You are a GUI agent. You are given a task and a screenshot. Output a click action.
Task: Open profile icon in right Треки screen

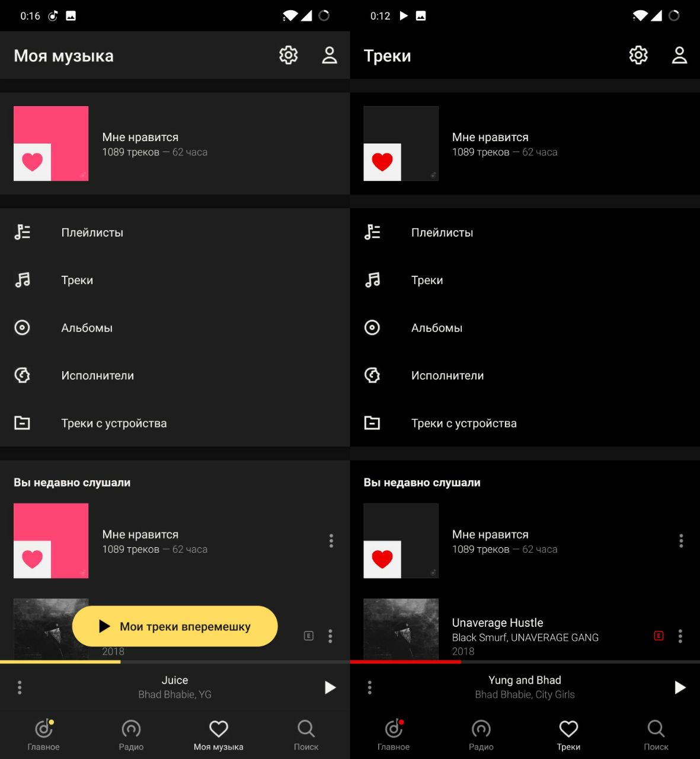pos(679,55)
